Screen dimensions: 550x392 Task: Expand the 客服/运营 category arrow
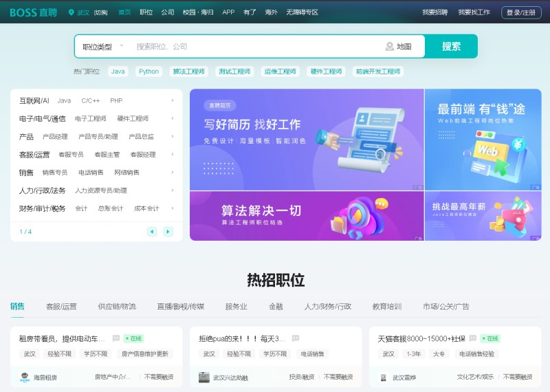pos(173,155)
